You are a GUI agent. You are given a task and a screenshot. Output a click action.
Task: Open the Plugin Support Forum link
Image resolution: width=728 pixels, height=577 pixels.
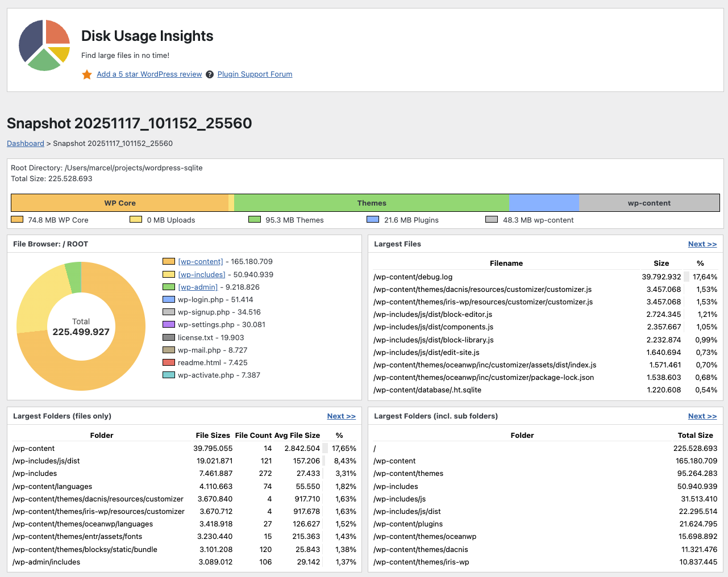pos(255,74)
